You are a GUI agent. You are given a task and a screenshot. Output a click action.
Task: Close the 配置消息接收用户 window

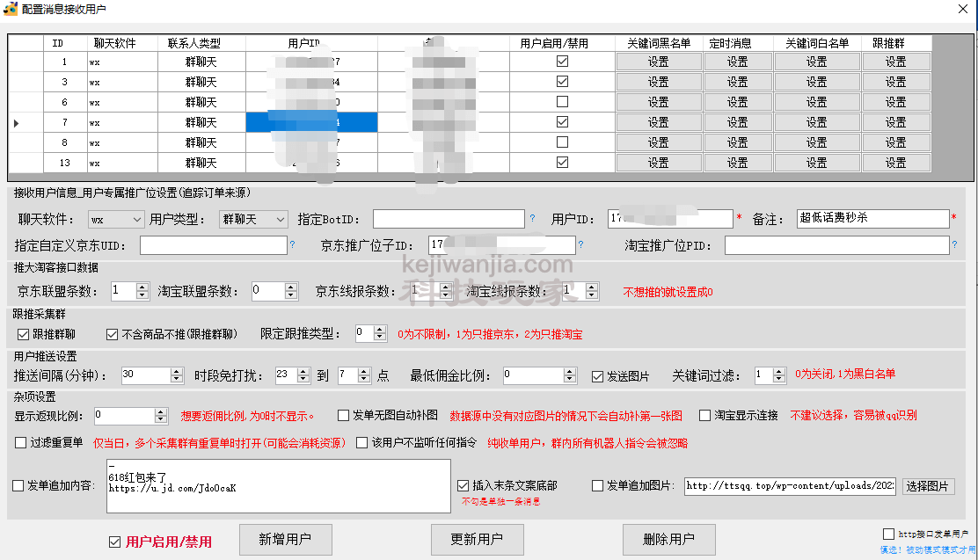963,9
